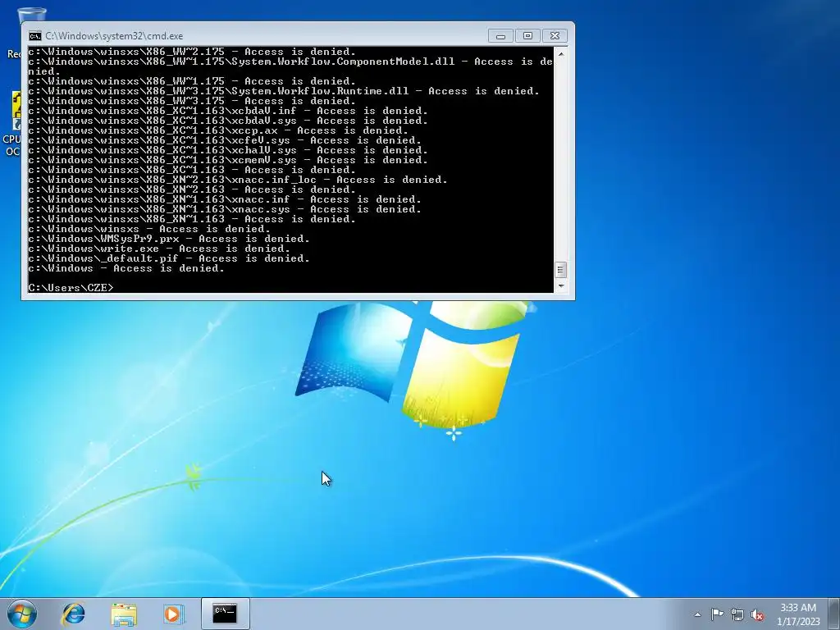Image resolution: width=840 pixels, height=630 pixels.
Task: Click the Show desktop strip
Action: click(834, 614)
